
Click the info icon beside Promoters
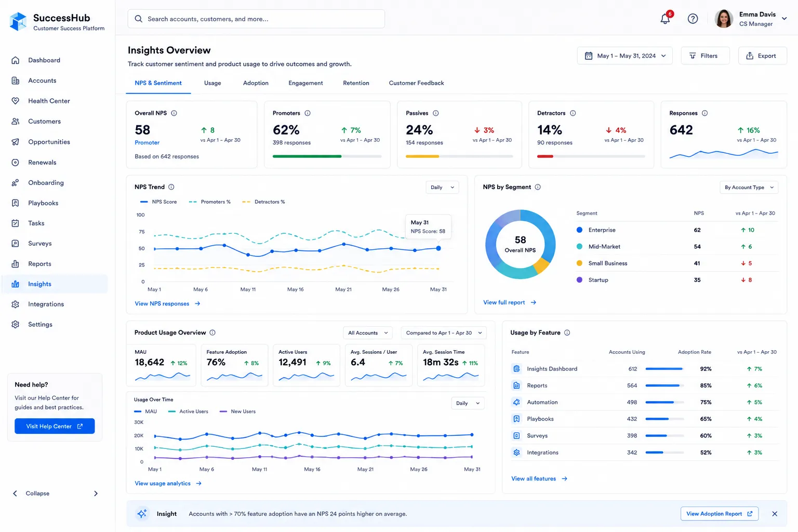[308, 113]
